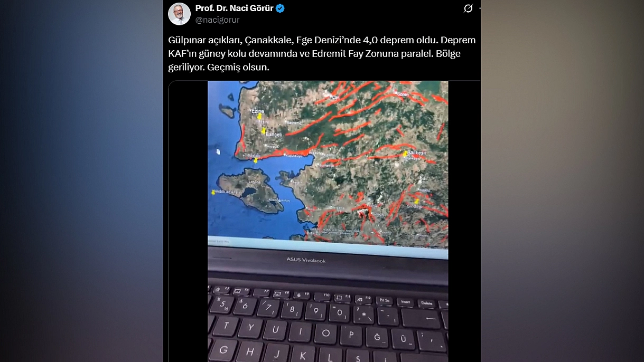
Task: Open the @nacigorur handle link
Action: 218,20
